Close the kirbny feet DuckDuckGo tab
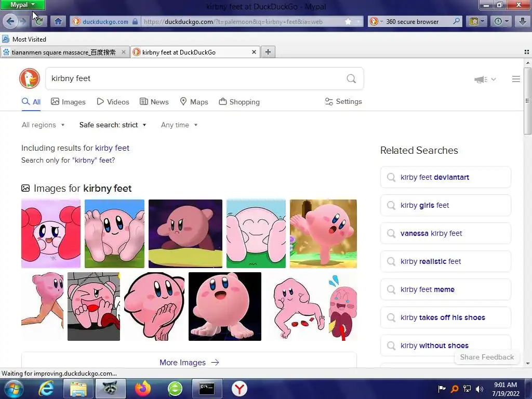The height and width of the screenshot is (399, 532). point(254,52)
